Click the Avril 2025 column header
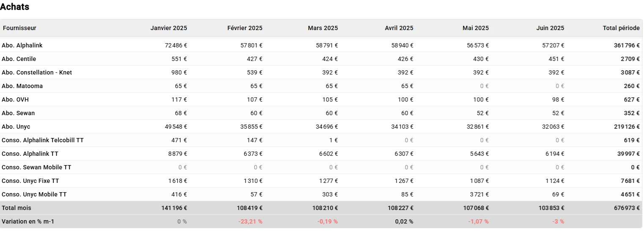The image size is (644, 232). [399, 28]
